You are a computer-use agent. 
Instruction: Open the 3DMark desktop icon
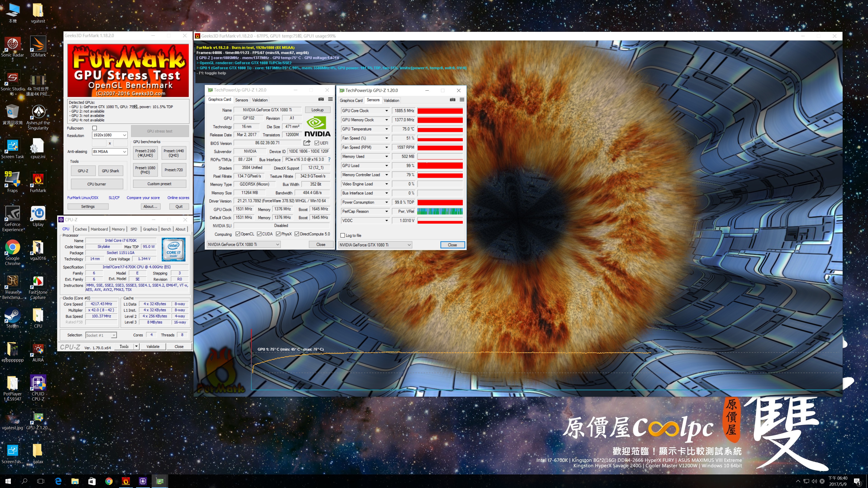click(x=38, y=47)
